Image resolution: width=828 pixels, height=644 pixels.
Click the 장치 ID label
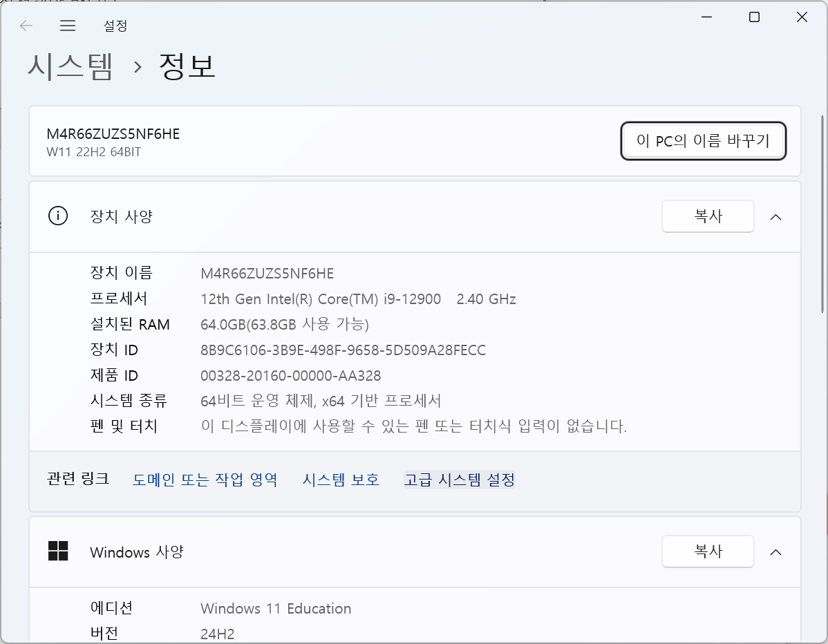tap(114, 350)
